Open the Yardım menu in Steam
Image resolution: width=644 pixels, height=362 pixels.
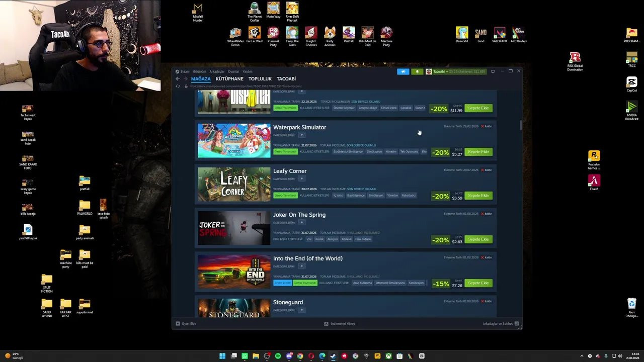pyautogui.click(x=248, y=71)
